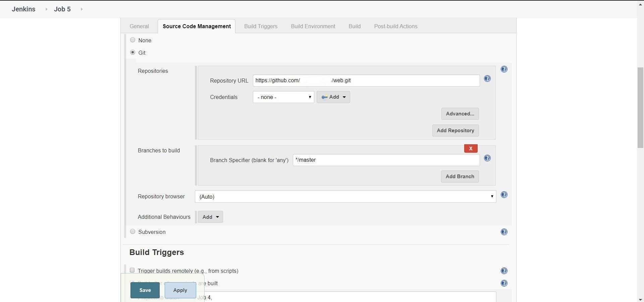Viewport: 644px width, 302px height.
Task: Switch to the Build tab
Action: 355,26
